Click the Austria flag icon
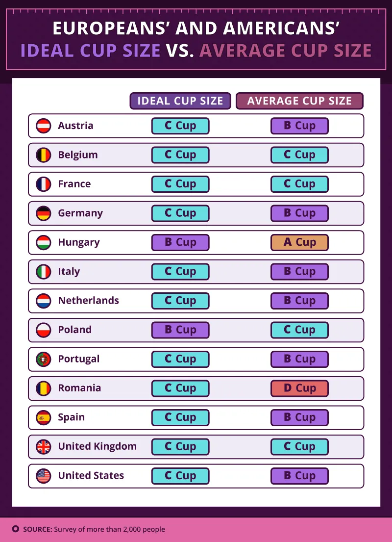This screenshot has width=392, height=542. pyautogui.click(x=44, y=126)
